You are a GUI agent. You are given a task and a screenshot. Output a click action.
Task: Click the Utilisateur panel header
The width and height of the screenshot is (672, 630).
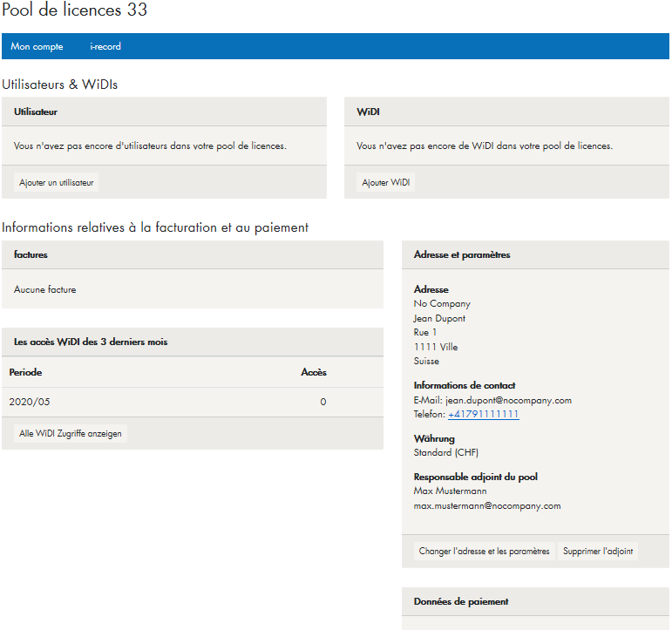point(36,112)
